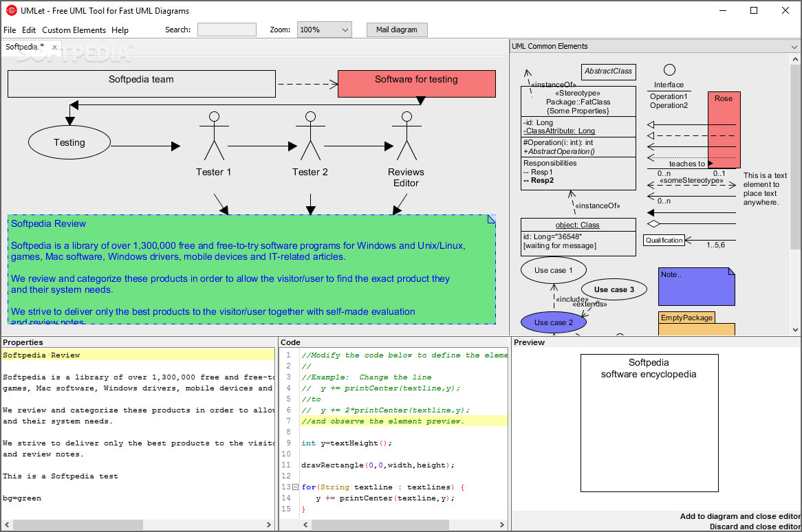Click the palette vertical scrollbar down arrow

[795, 330]
